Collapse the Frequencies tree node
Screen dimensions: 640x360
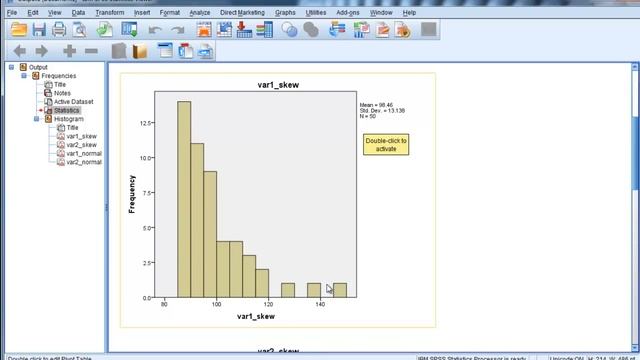click(24, 76)
